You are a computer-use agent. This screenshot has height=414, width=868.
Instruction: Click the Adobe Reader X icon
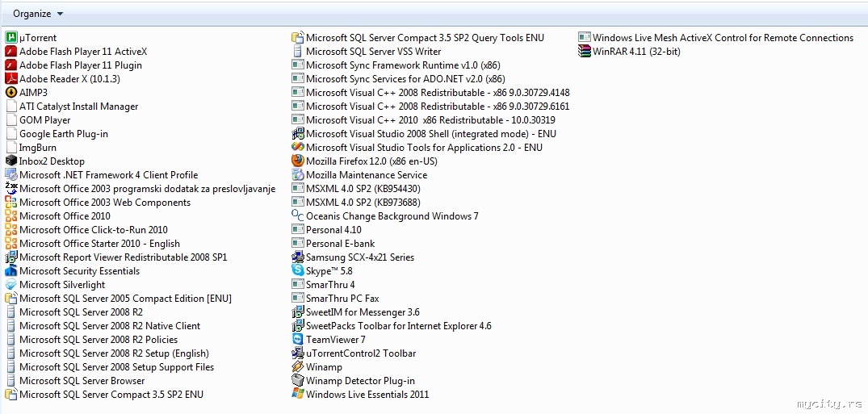pos(11,79)
